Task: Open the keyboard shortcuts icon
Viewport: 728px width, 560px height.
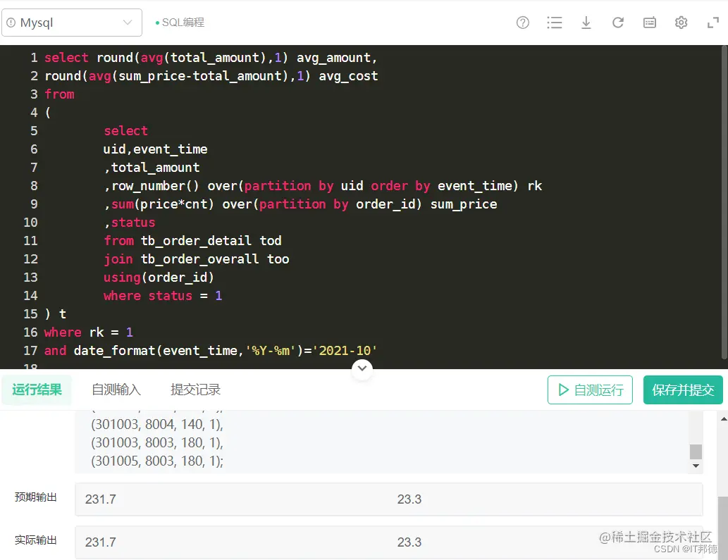Action: click(x=650, y=23)
